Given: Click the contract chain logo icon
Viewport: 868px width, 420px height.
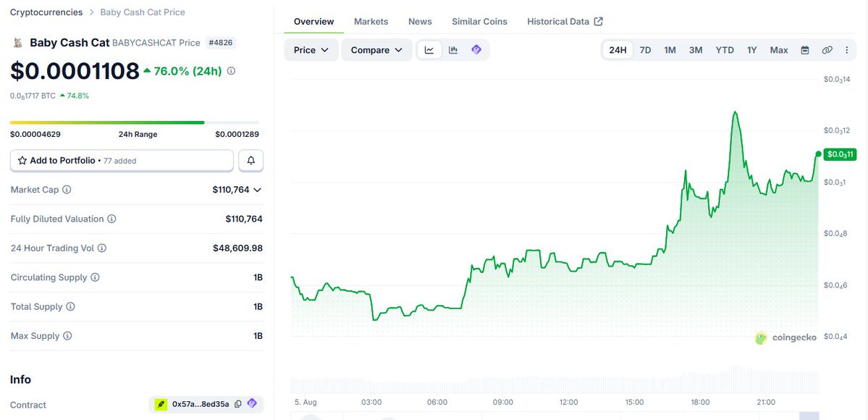Looking at the screenshot, I should [161, 404].
